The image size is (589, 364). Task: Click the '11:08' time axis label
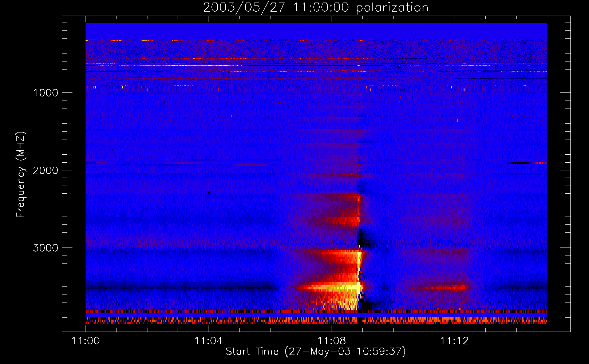pos(332,341)
